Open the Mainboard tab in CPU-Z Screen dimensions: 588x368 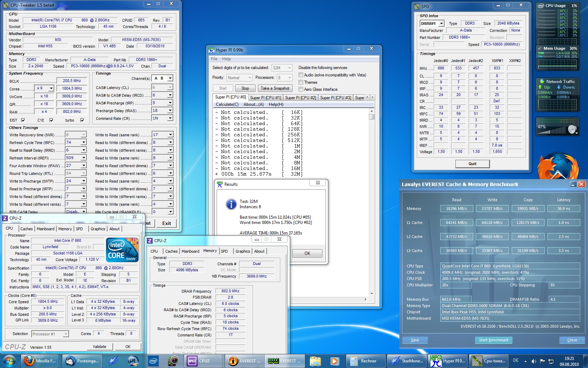point(45,229)
